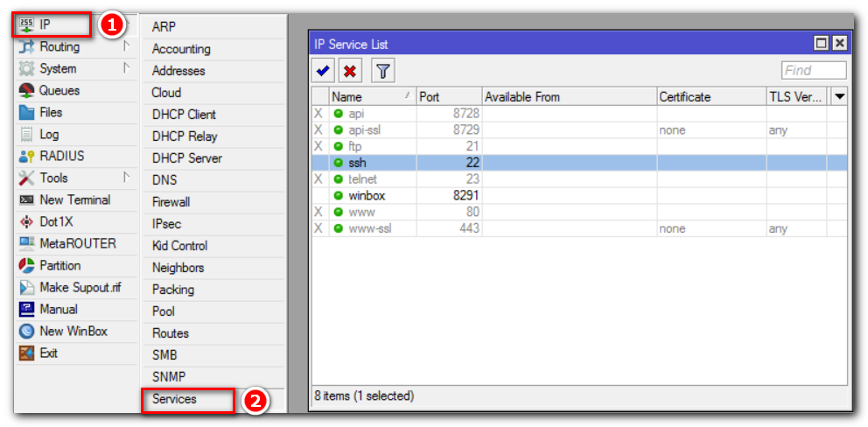Viewport: 868px width, 427px height.
Task: Click the blue checkmark enable button
Action: point(324,71)
